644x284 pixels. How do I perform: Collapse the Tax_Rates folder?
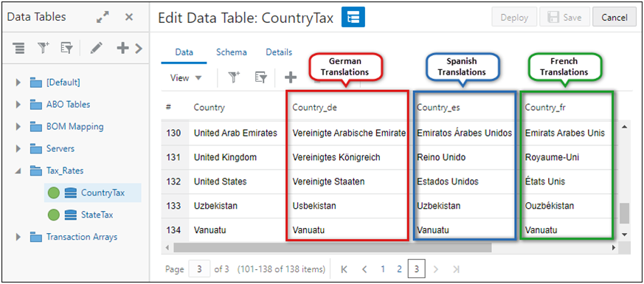pyautogui.click(x=18, y=170)
